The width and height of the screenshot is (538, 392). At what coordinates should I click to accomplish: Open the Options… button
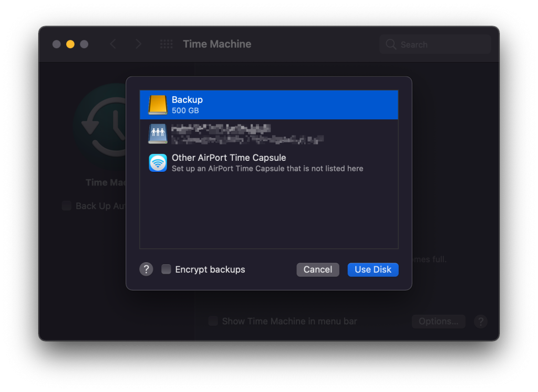[x=439, y=321]
